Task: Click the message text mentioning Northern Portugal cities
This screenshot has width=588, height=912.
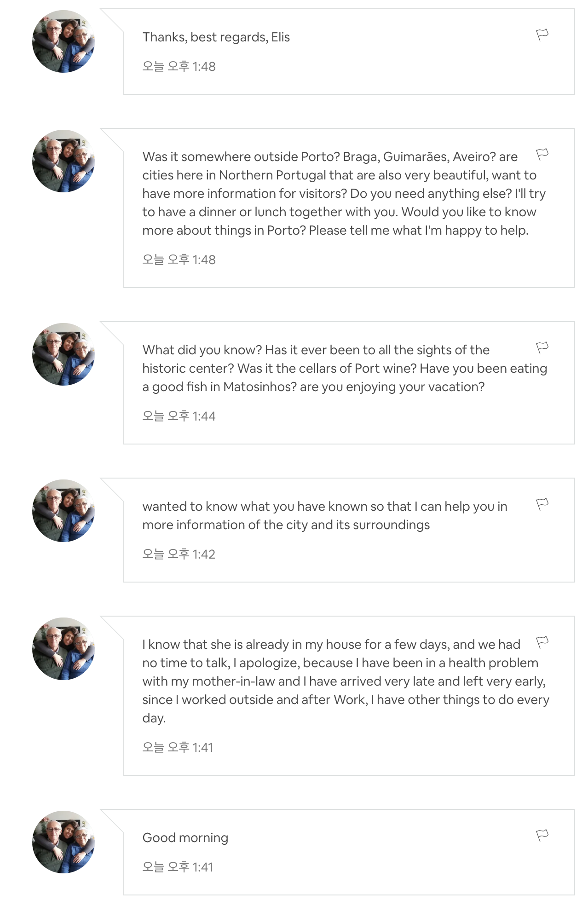Action: (x=340, y=193)
